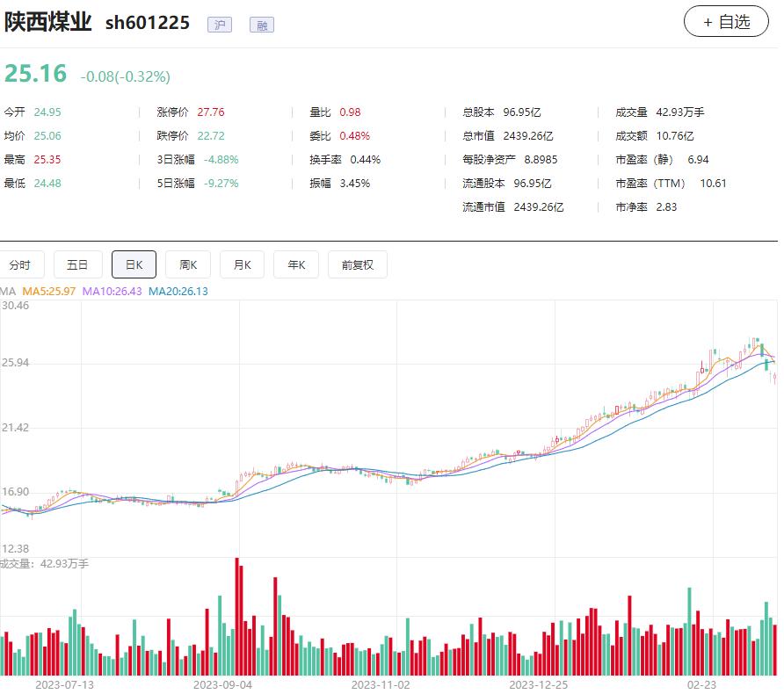Toggle the MA5 moving average legend
Screen dimensions: 784x694
pyautogui.click(x=49, y=291)
